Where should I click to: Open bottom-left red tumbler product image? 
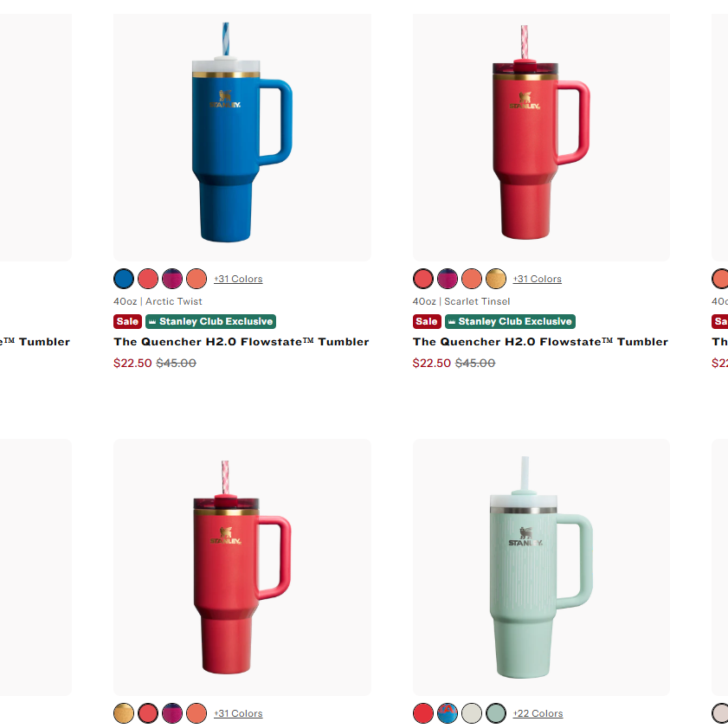coord(242,567)
